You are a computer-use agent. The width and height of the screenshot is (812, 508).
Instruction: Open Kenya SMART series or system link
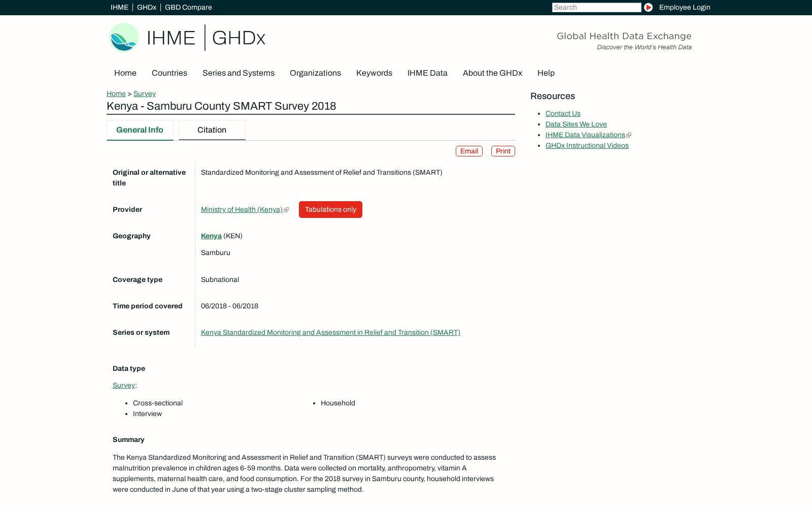click(x=330, y=332)
